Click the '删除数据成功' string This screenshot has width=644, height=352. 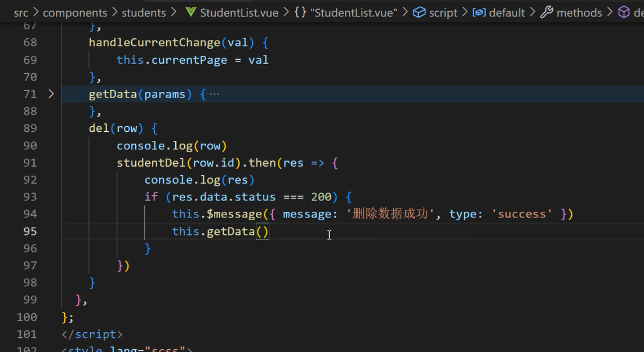[x=390, y=214]
